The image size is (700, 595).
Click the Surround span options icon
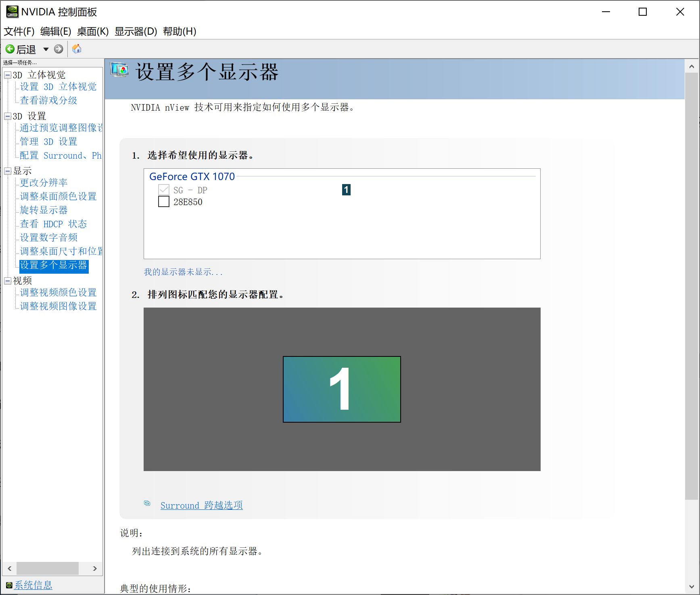point(147,503)
